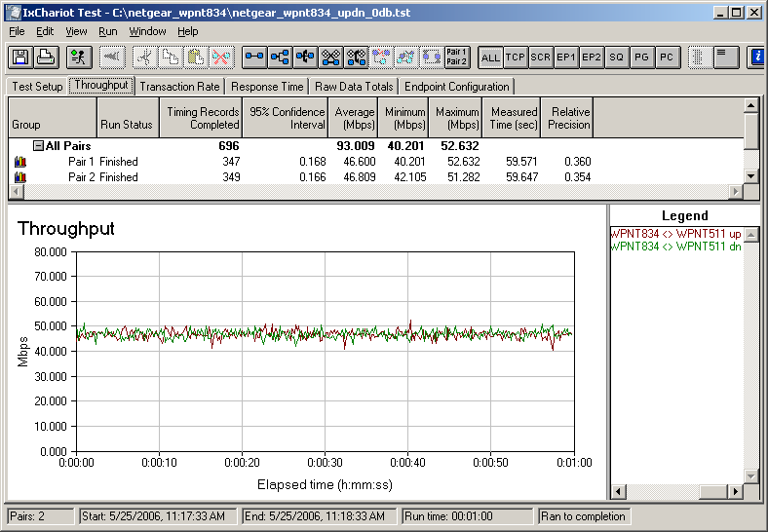Click the Run Status column header
This screenshot has width=768, height=532.
pyautogui.click(x=129, y=118)
